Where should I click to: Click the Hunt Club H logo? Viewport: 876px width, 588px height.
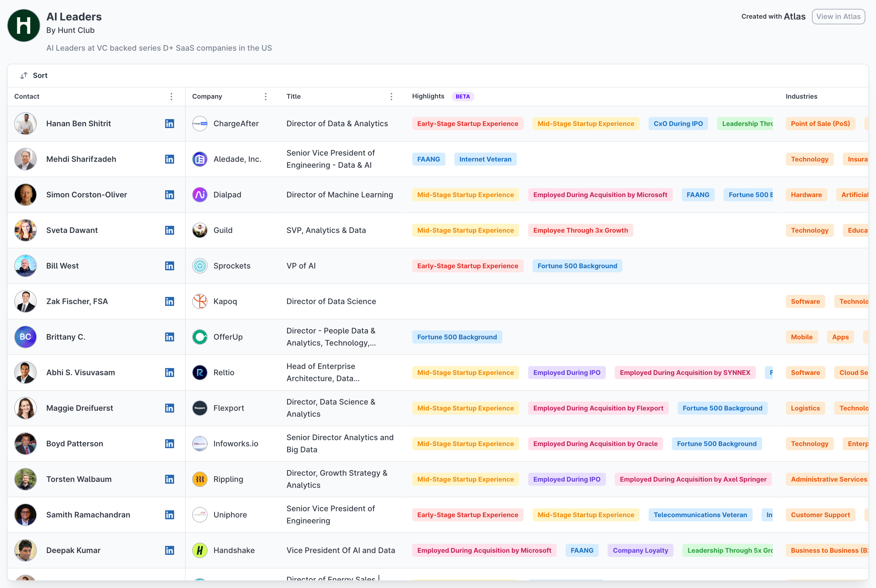(24, 25)
